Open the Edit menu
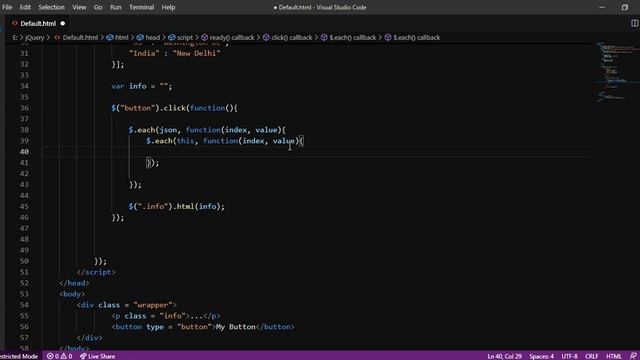The image size is (640, 360). point(25,7)
